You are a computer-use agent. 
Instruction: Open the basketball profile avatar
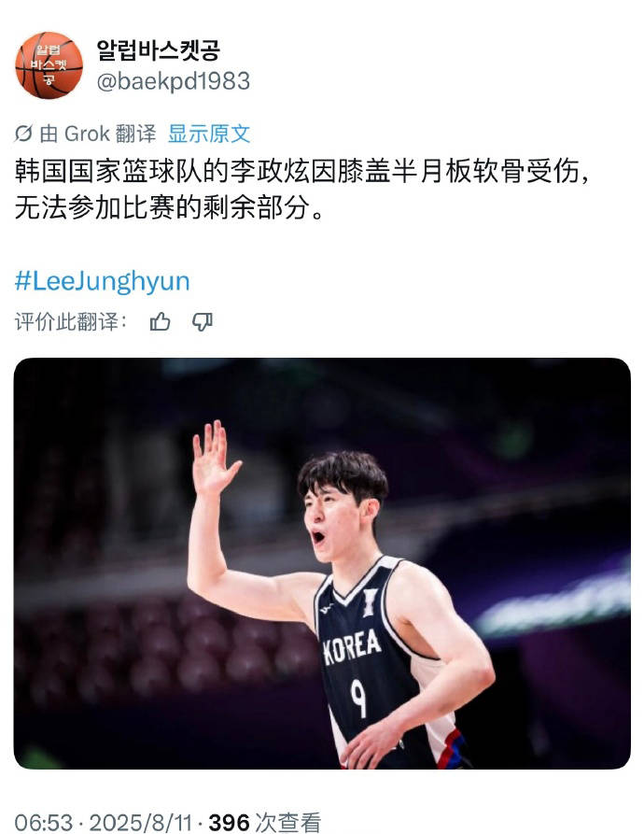[49, 65]
